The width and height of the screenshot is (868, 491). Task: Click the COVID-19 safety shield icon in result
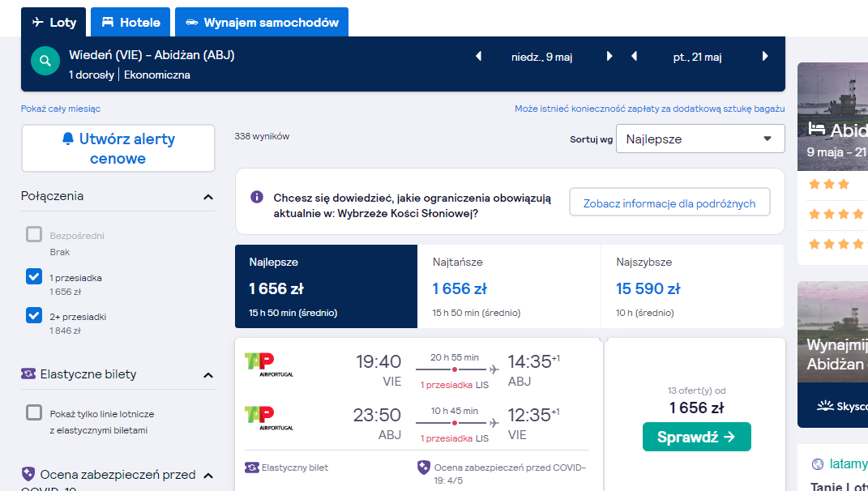tap(424, 468)
